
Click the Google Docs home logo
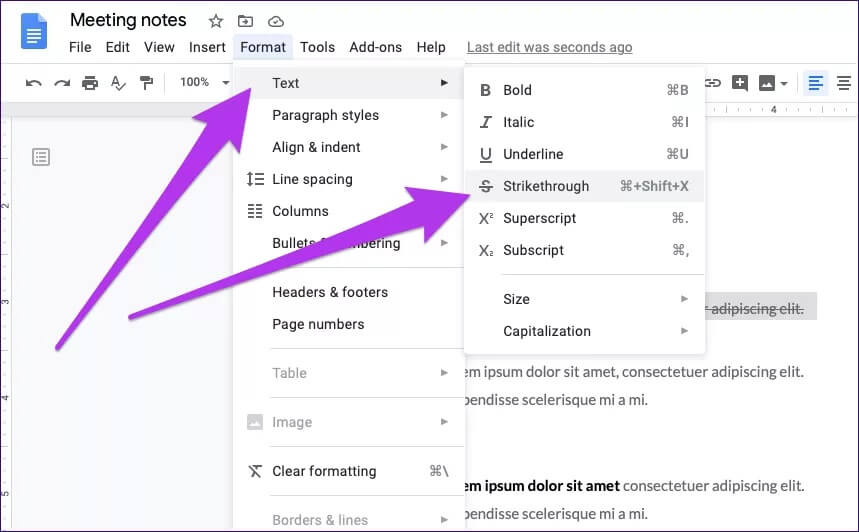[x=34, y=31]
